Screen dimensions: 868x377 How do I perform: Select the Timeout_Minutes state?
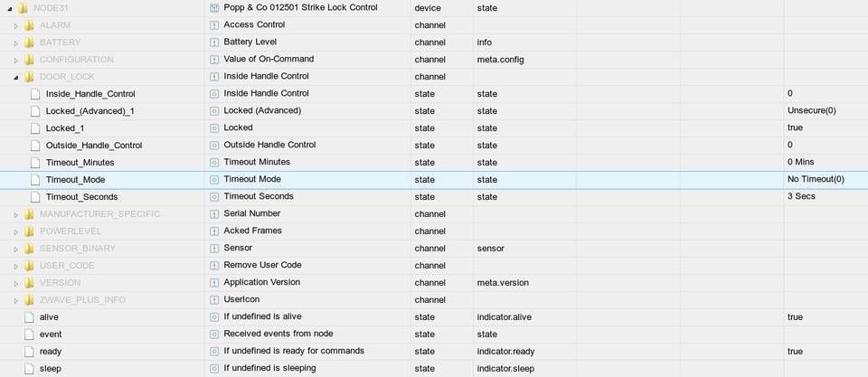[80, 163]
